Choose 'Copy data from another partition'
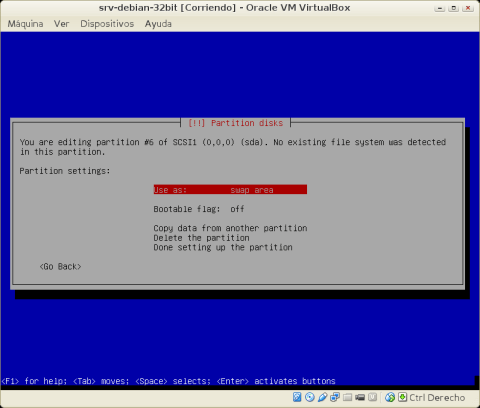Image resolution: width=480 pixels, height=408 pixels. [x=230, y=228]
